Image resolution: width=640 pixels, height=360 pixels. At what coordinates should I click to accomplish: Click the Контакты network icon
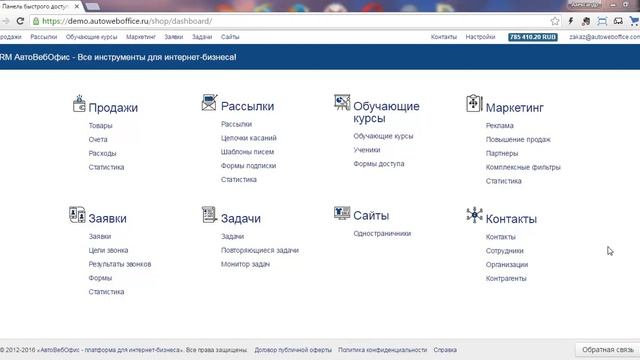pyautogui.click(x=474, y=215)
